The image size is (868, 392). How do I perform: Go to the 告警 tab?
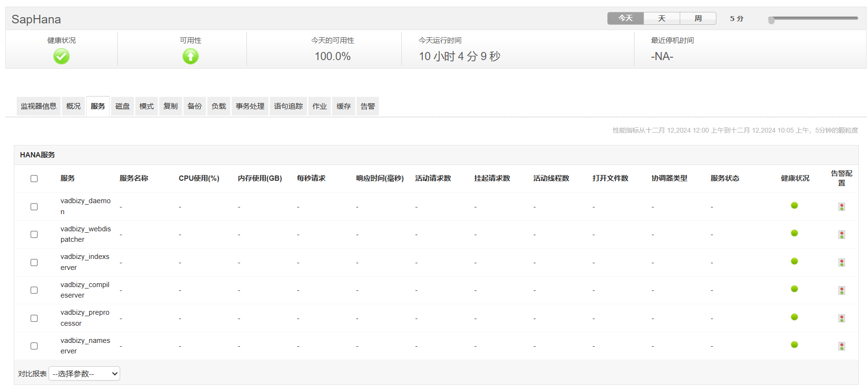tap(368, 106)
